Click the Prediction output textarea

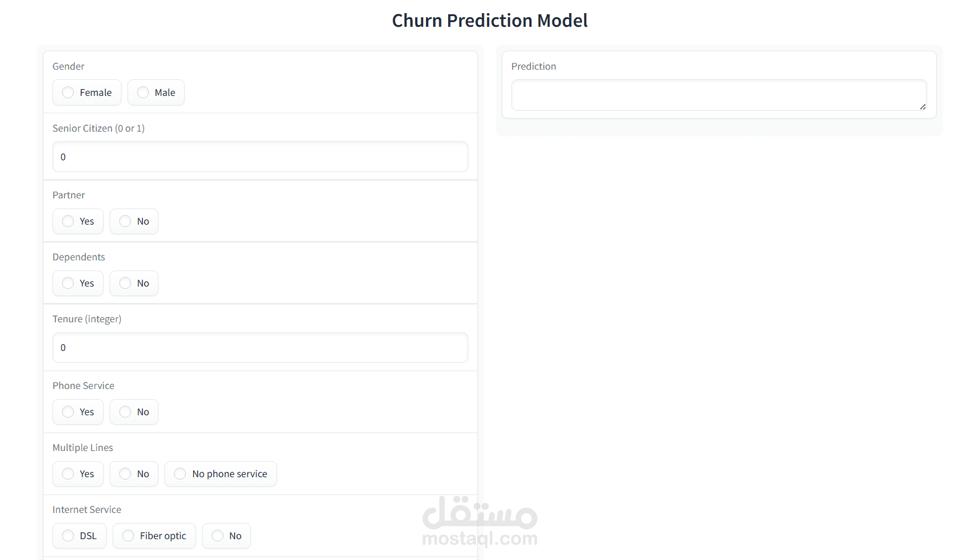[719, 95]
